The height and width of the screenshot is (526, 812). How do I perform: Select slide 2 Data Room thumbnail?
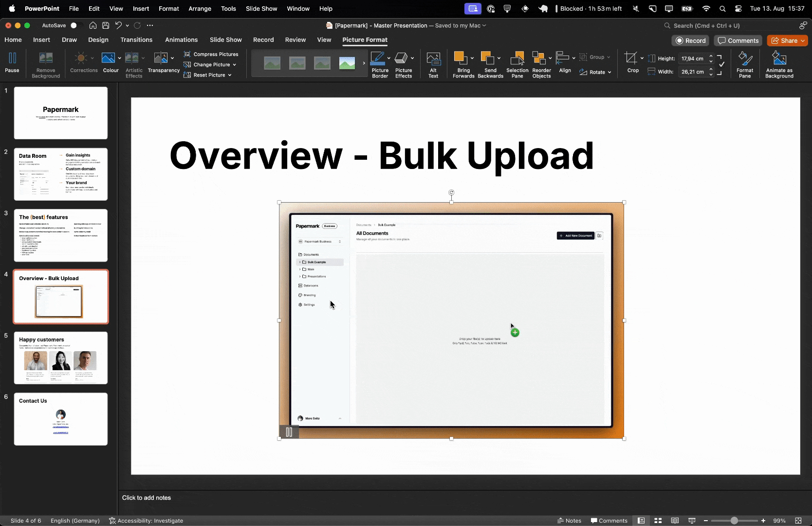click(x=61, y=174)
